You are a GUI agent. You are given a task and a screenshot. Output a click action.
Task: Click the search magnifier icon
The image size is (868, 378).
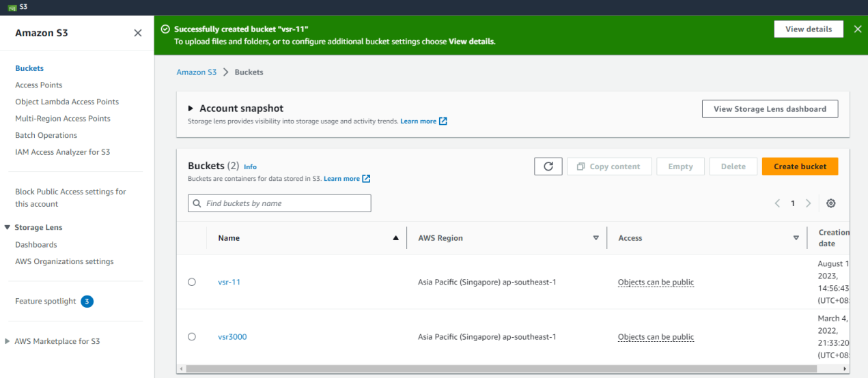pyautogui.click(x=197, y=203)
